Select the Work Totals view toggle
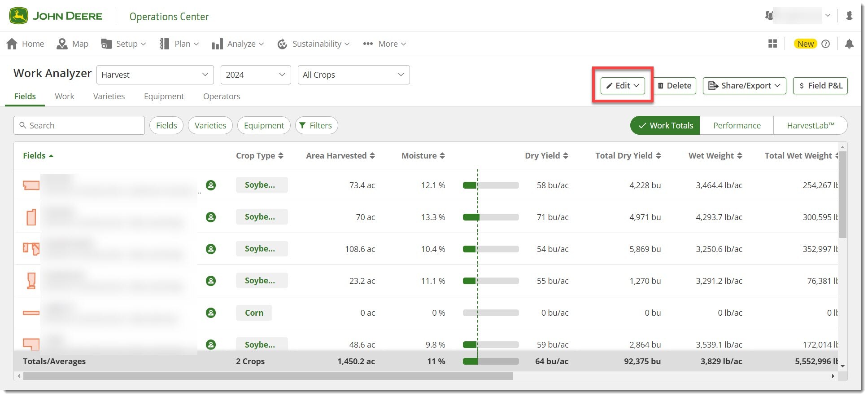Viewport: 868px width, 397px height. 665,125
